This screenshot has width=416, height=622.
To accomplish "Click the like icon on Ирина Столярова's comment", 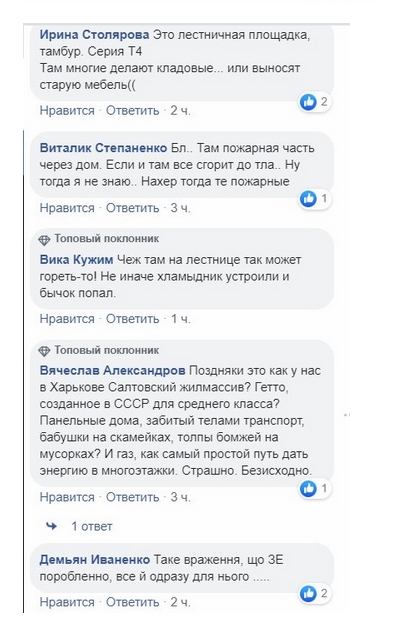I will (x=308, y=102).
